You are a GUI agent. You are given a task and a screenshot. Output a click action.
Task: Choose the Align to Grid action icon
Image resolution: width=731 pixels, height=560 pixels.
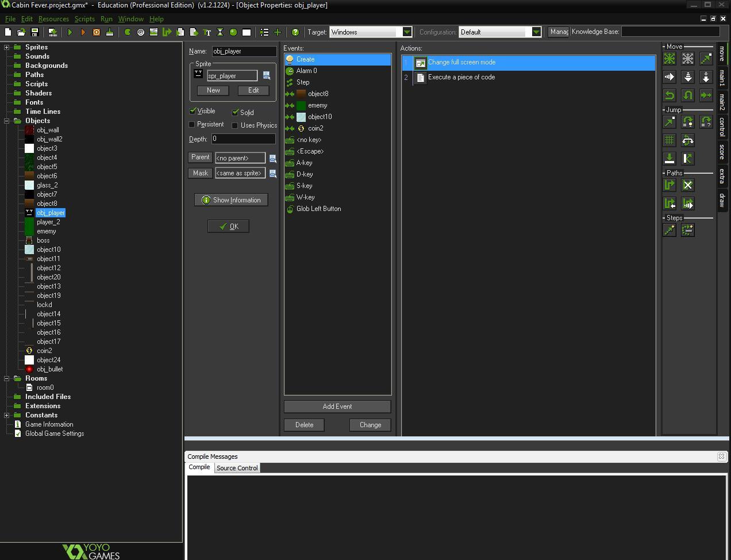pyautogui.click(x=670, y=140)
